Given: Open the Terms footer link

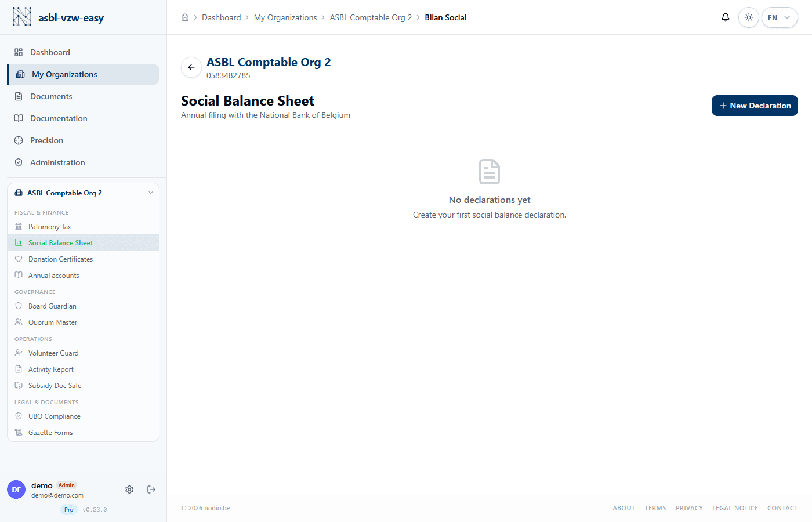Looking at the screenshot, I should (655, 508).
